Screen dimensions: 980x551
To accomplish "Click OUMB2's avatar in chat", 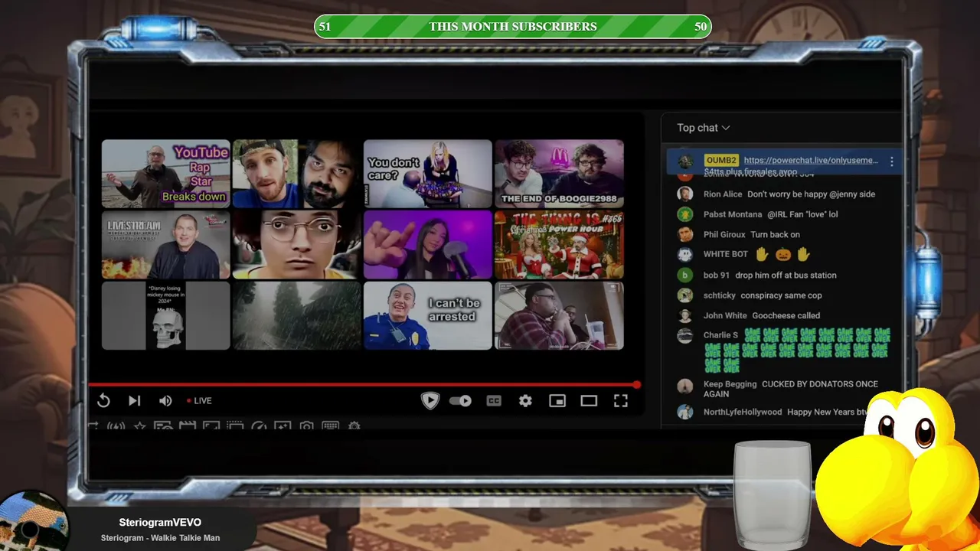I will coord(685,161).
